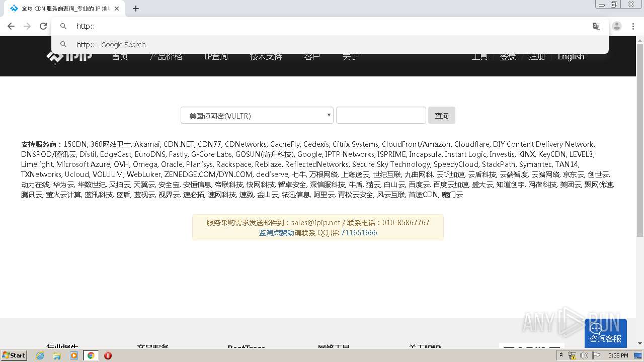Image resolution: width=644 pixels, height=362 pixels.
Task: Open the 首页 navigation item
Action: pyautogui.click(x=120, y=56)
